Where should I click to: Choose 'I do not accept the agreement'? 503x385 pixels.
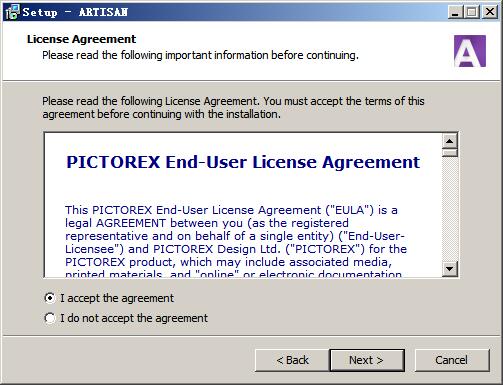click(x=126, y=318)
